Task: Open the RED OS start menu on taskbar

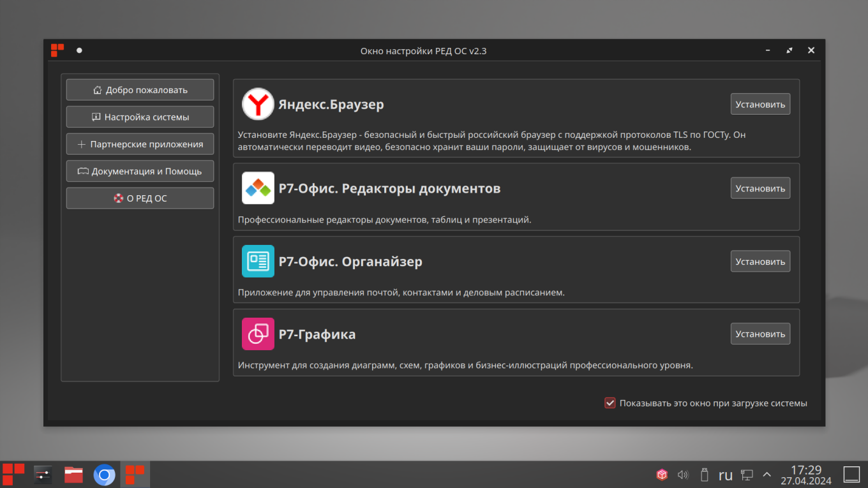Action: tap(13, 475)
